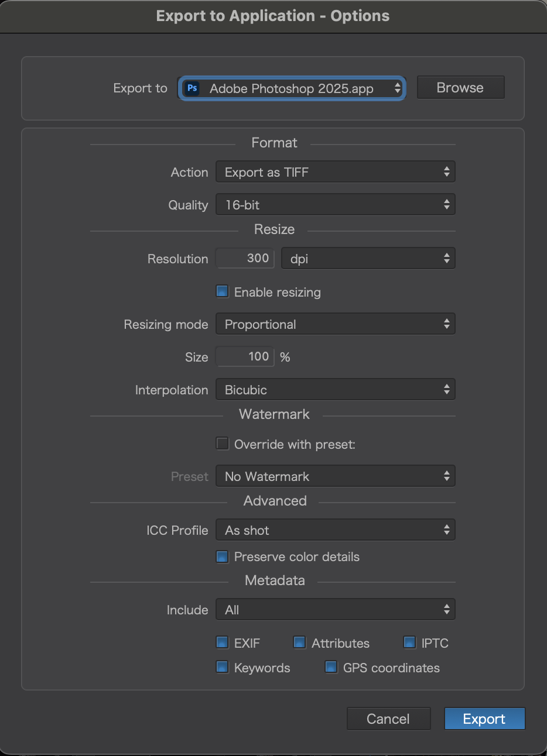The width and height of the screenshot is (547, 756).
Task: Open the Quality dropdown set to 16-bit
Action: pyautogui.click(x=335, y=204)
